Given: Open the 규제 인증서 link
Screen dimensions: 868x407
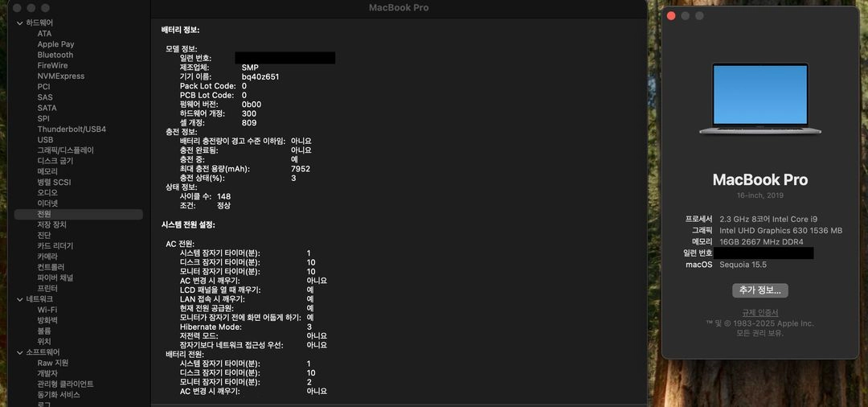Looking at the screenshot, I should (x=760, y=312).
